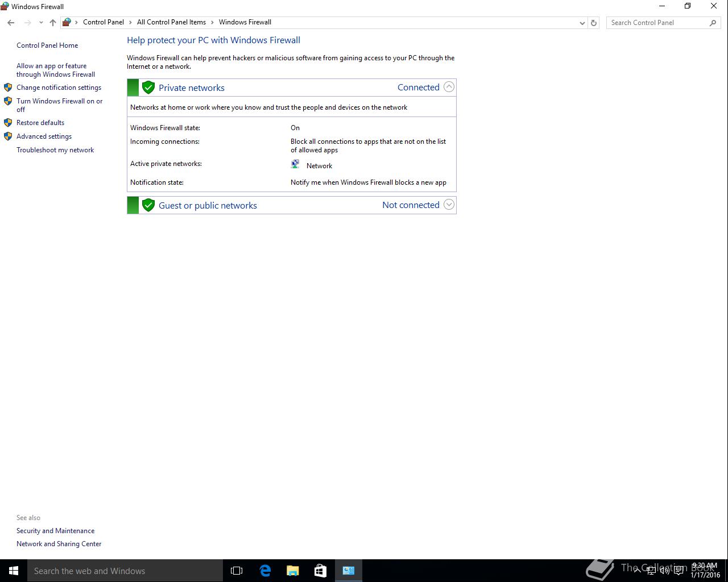Open the Store from taskbar
This screenshot has width=728, height=582.
tap(321, 571)
